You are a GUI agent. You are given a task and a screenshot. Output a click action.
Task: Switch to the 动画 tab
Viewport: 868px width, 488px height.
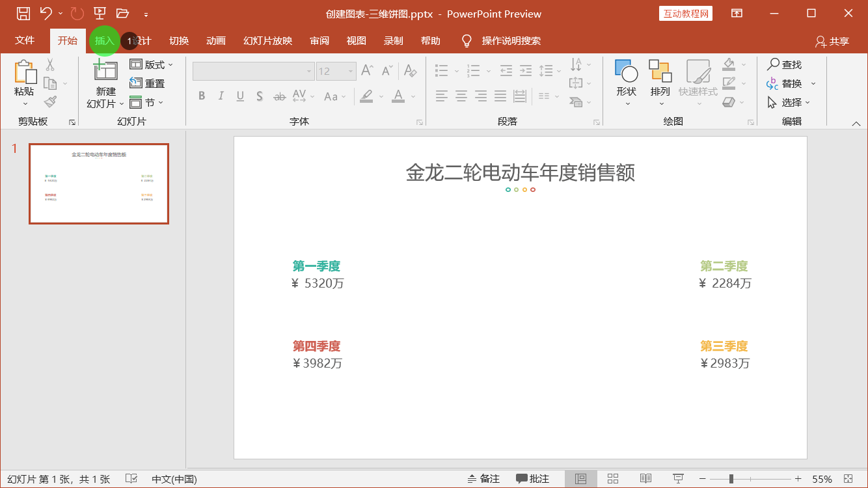216,40
